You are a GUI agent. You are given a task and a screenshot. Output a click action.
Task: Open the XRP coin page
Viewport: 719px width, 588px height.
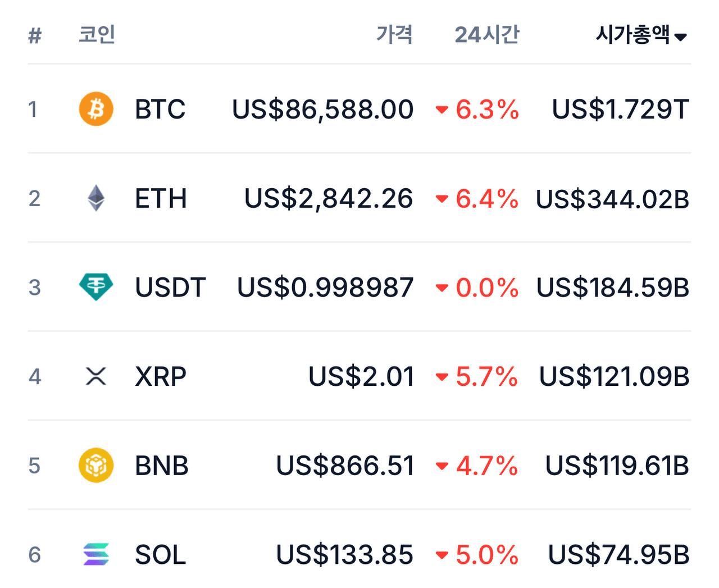click(161, 376)
